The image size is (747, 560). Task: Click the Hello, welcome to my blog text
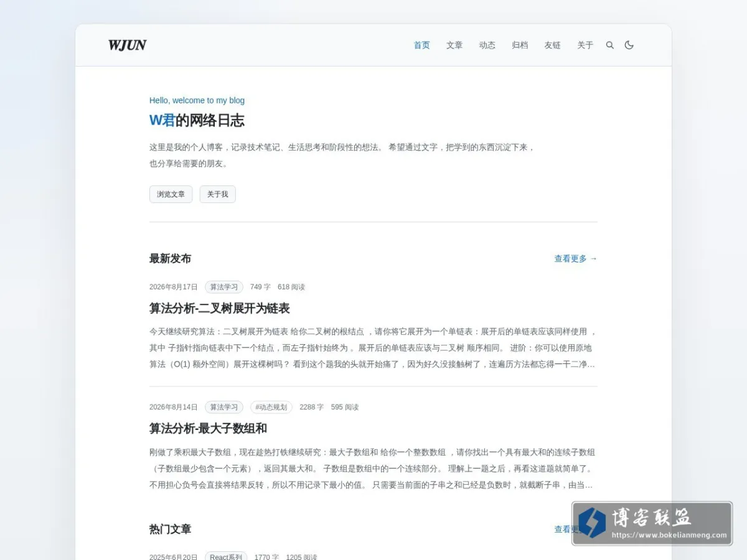(197, 100)
